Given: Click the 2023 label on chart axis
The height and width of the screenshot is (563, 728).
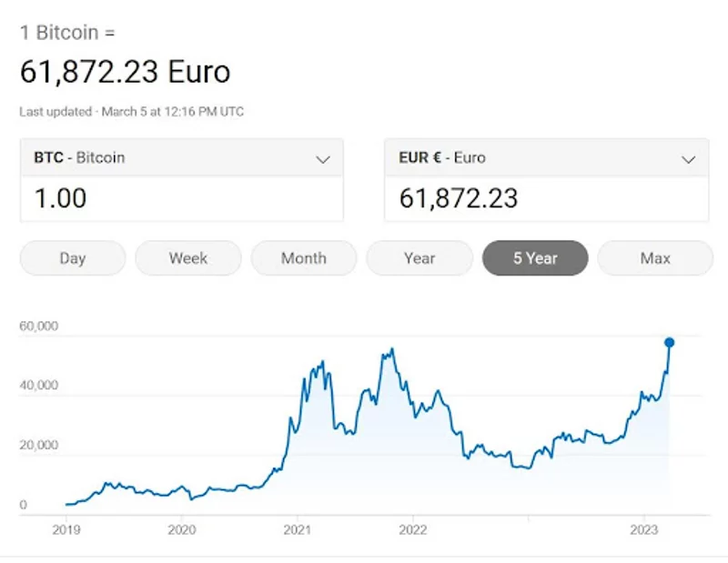Looking at the screenshot, I should pyautogui.click(x=643, y=529).
